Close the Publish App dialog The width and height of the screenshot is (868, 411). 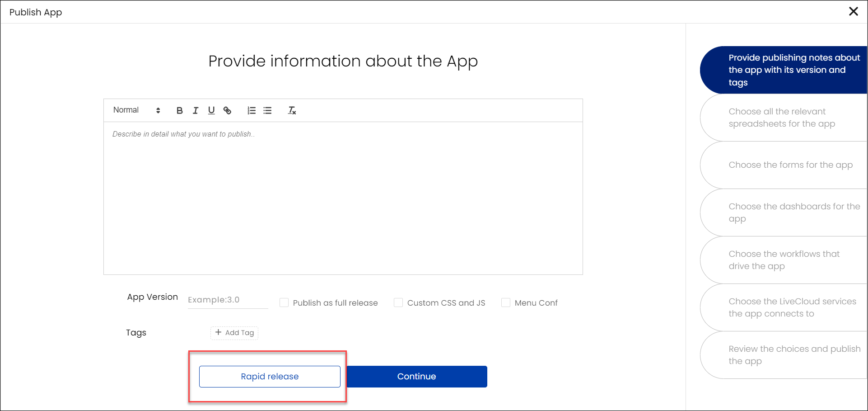(x=853, y=11)
